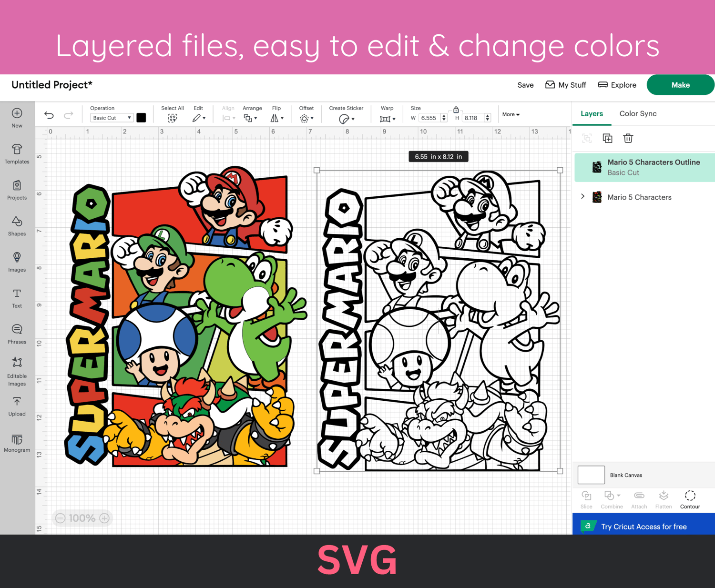Click the green Make button

(681, 85)
